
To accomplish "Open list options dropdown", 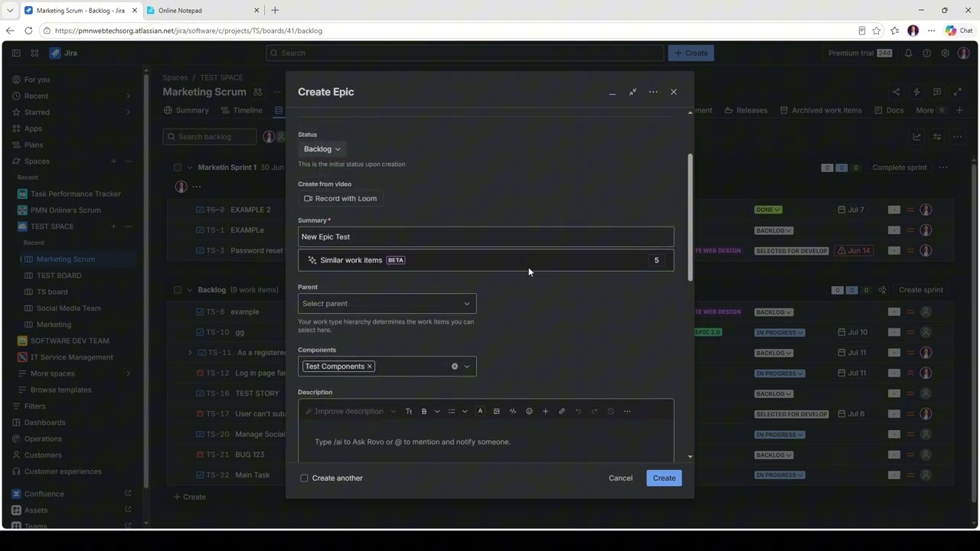I will 465,412.
